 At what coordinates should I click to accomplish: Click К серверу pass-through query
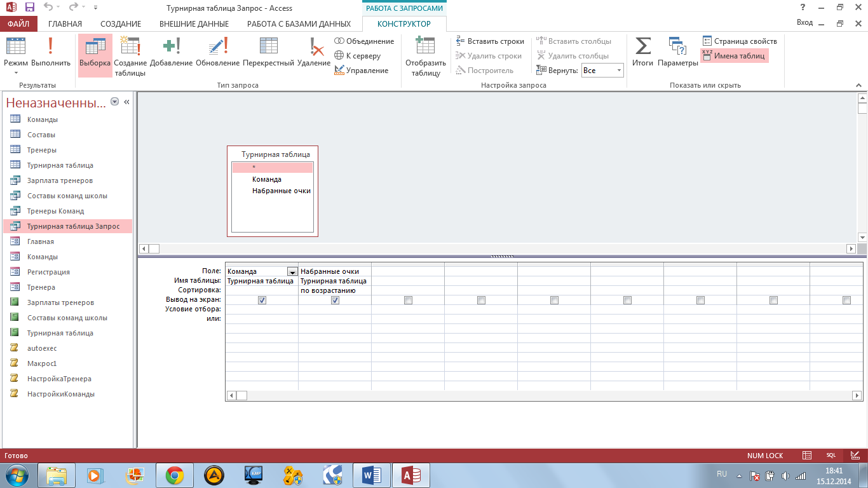(358, 56)
